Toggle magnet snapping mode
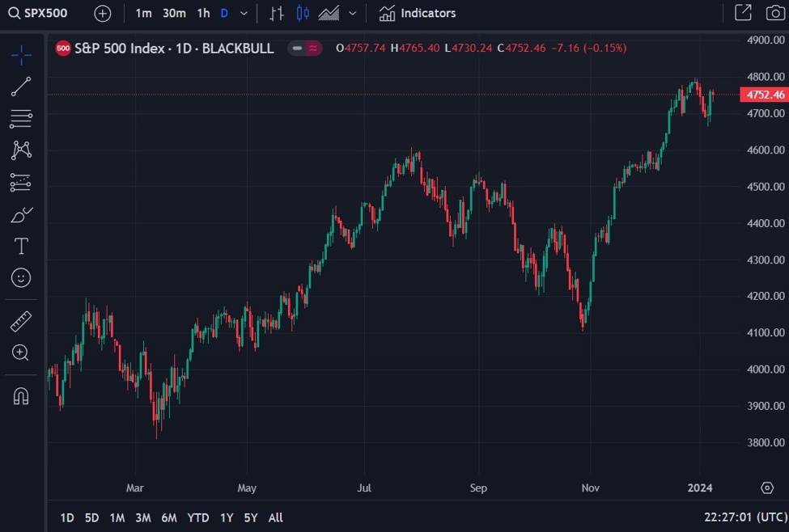Screen dimensions: 789x532 coord(21,395)
